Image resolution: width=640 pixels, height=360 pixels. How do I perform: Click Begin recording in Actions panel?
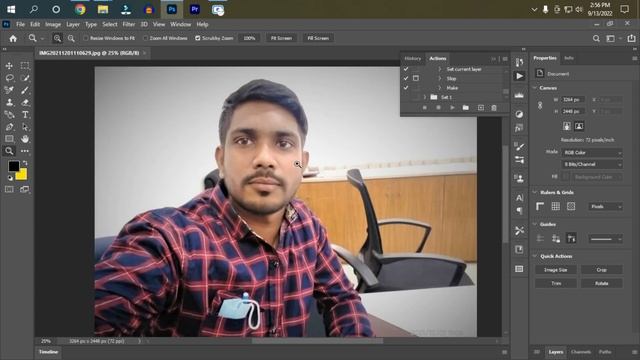(x=438, y=108)
